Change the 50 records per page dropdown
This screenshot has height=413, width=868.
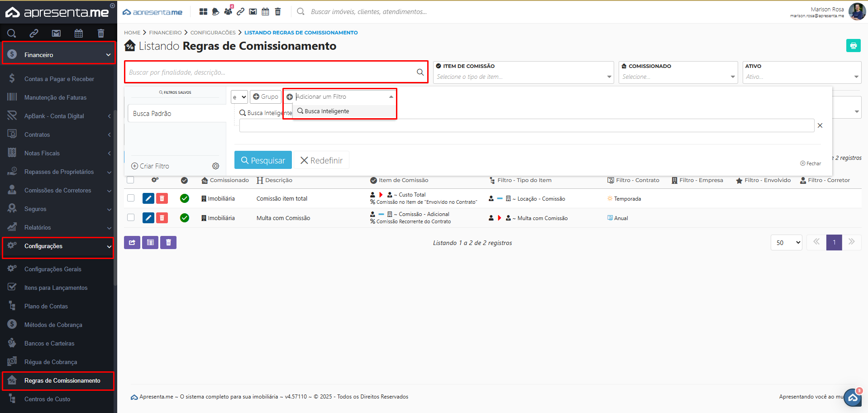(x=786, y=243)
